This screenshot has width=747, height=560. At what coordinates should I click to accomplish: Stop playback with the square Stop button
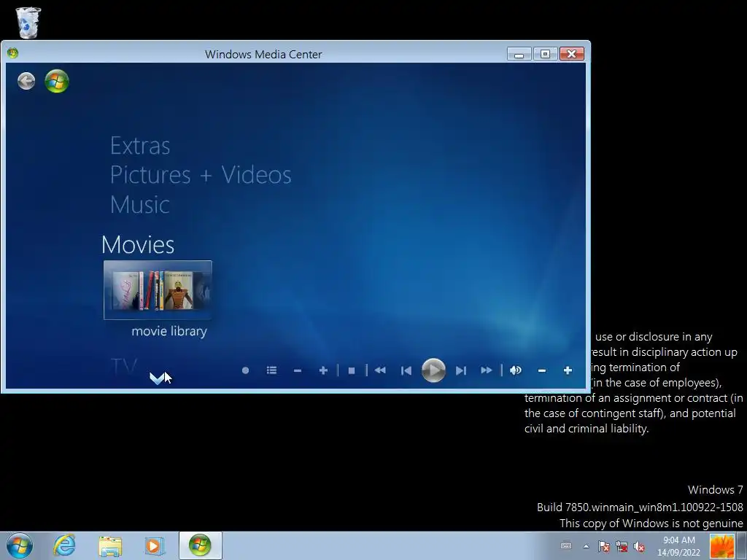point(352,370)
